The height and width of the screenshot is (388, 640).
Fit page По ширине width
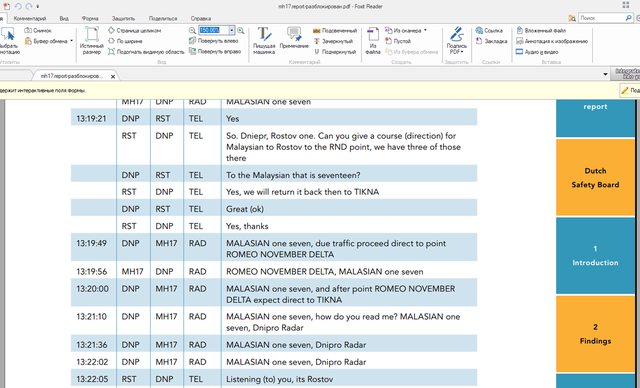(125, 41)
